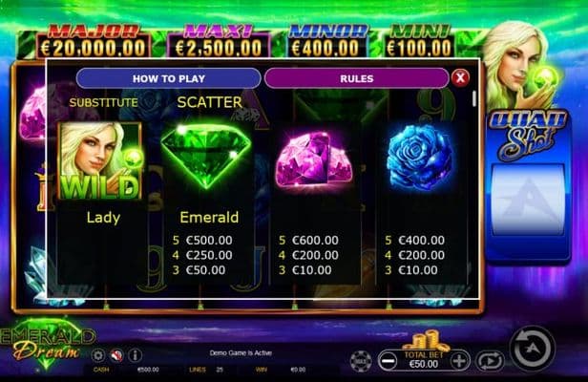Toggle the sound mute icon
Viewport: 588px width, 382px height.
116,355
